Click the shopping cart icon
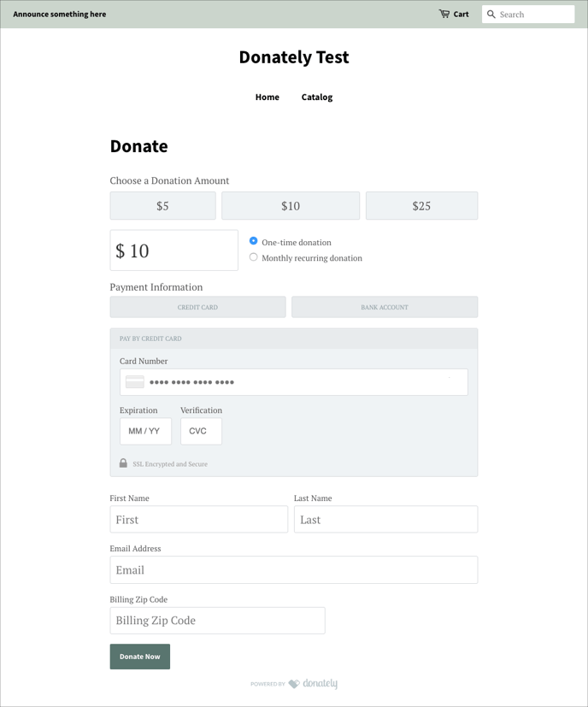 coord(444,14)
